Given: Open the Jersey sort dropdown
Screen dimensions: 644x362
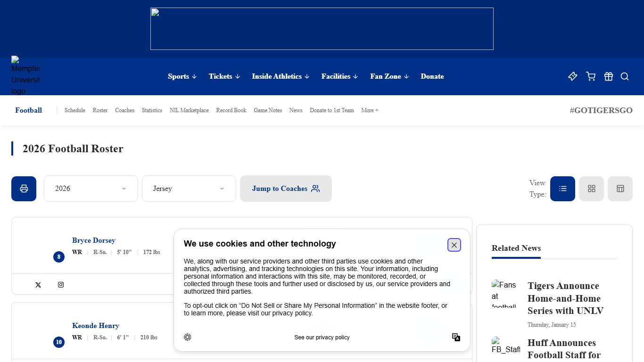Looking at the screenshot, I should 189,189.
